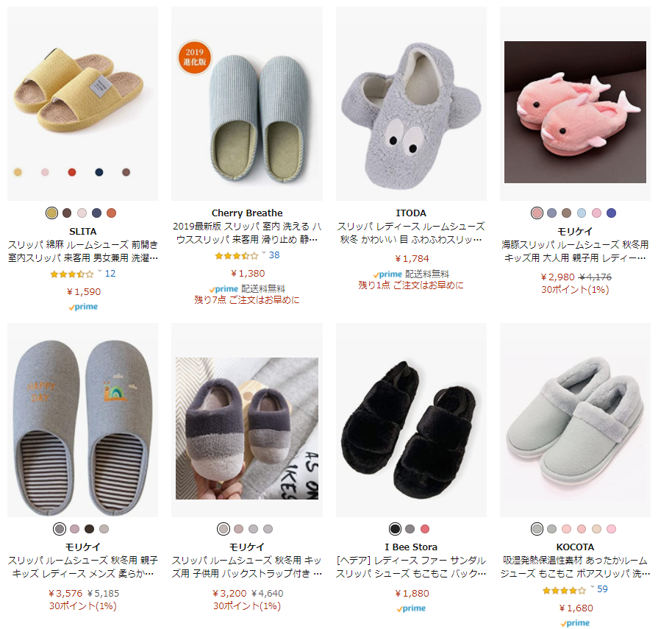Expand the KOCOTA rating breakdown chevron
Viewport: 672px width, 629px height.
pyautogui.click(x=593, y=587)
